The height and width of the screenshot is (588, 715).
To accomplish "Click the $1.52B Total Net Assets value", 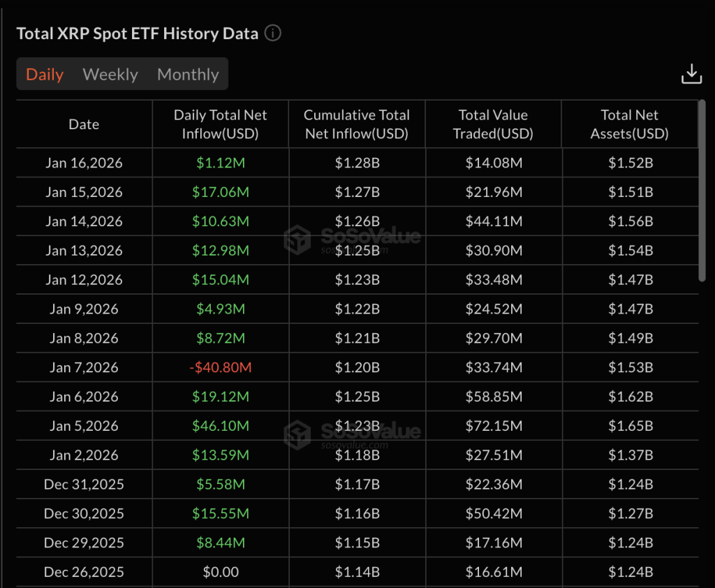I will 629,163.
